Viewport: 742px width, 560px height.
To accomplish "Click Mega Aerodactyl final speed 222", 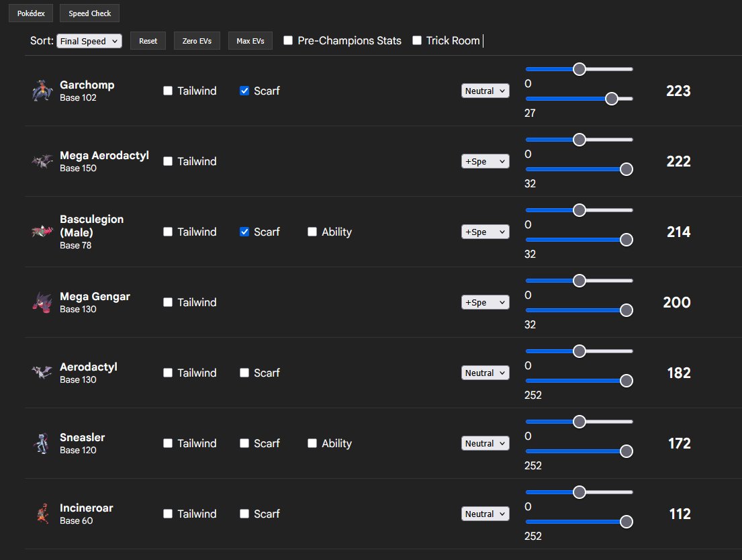I will tap(678, 161).
